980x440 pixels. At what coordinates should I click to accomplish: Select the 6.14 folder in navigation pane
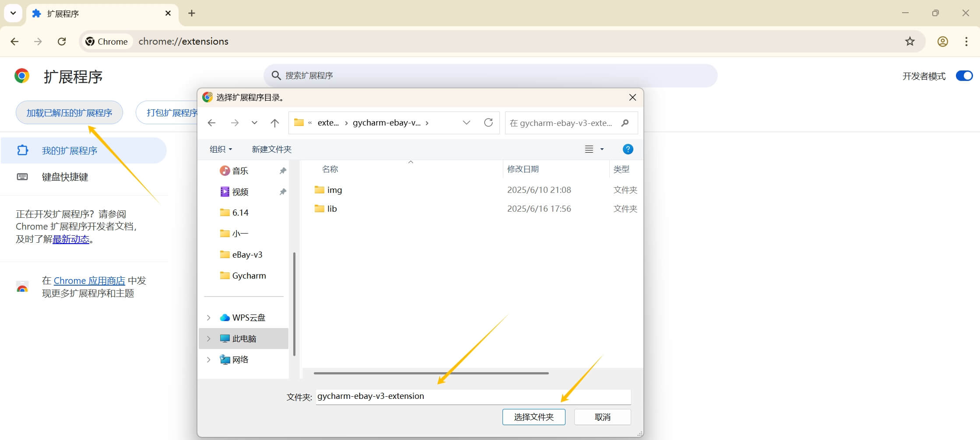click(240, 213)
